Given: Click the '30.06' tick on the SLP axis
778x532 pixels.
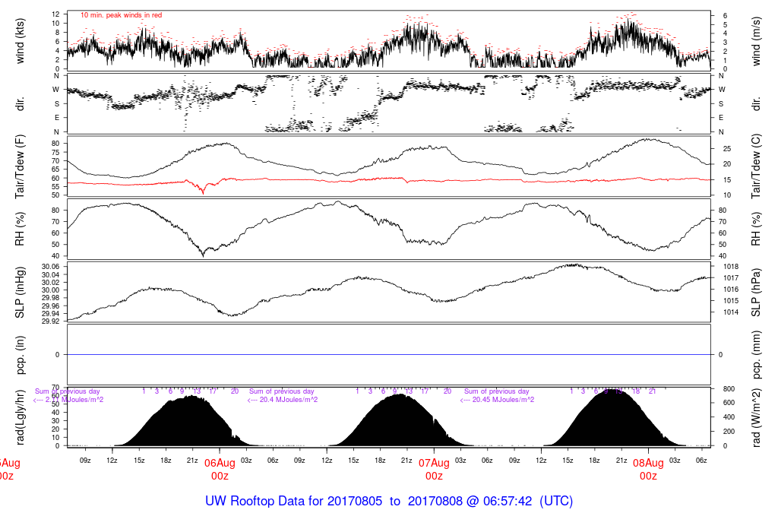Looking at the screenshot, I should pyautogui.click(x=51, y=267).
